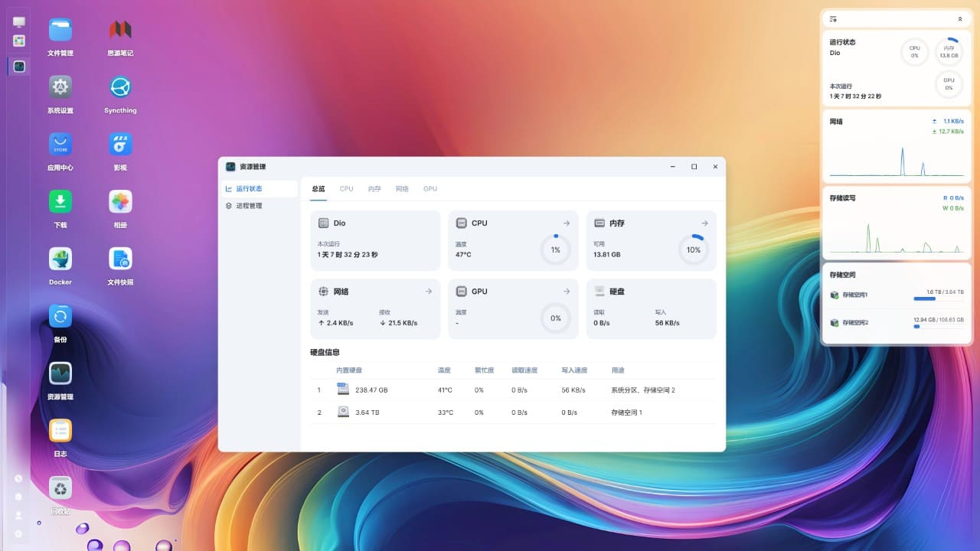Select 进程管理 in the sidebar
Screen dimensions: 980x551
249,206
